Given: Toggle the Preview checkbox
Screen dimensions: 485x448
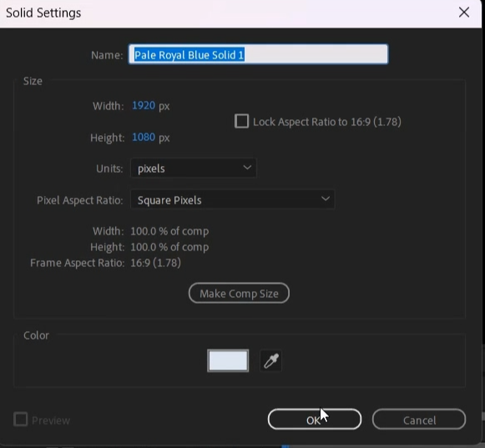Looking at the screenshot, I should (21, 420).
